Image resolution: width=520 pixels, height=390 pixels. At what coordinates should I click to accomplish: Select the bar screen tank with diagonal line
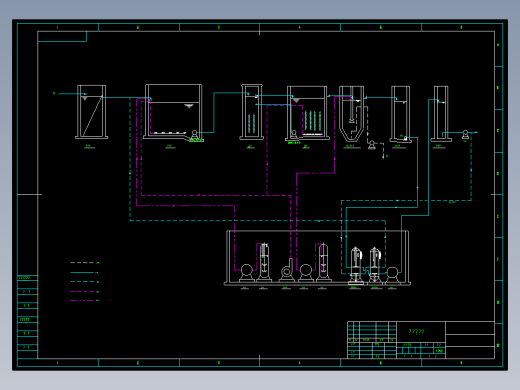(x=91, y=112)
